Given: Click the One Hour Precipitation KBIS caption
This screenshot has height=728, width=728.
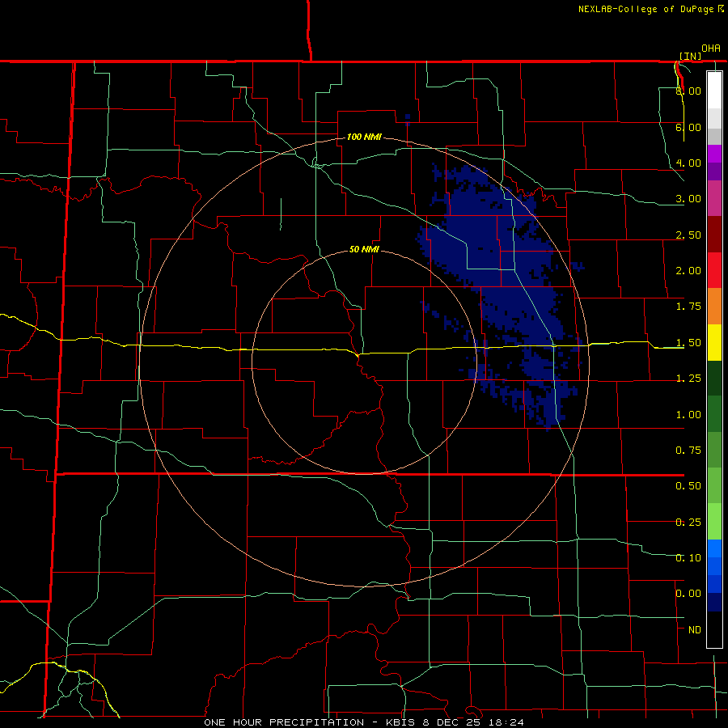Looking at the screenshot, I should (364, 722).
